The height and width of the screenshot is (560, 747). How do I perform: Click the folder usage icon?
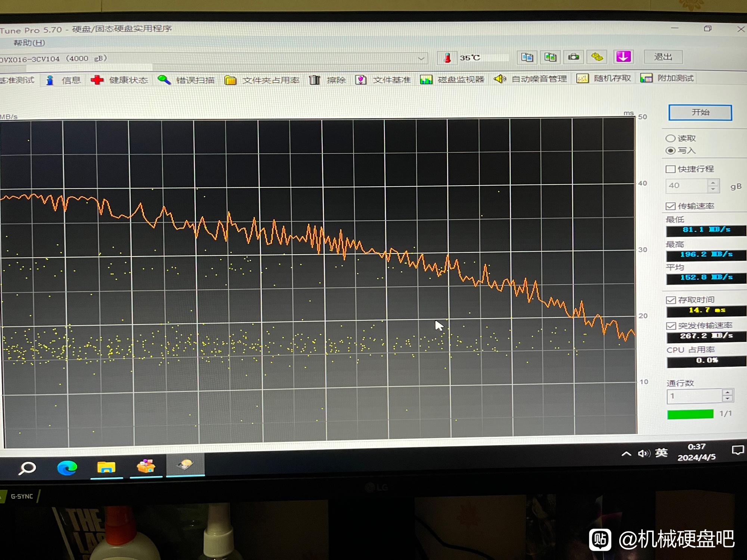pyautogui.click(x=230, y=80)
